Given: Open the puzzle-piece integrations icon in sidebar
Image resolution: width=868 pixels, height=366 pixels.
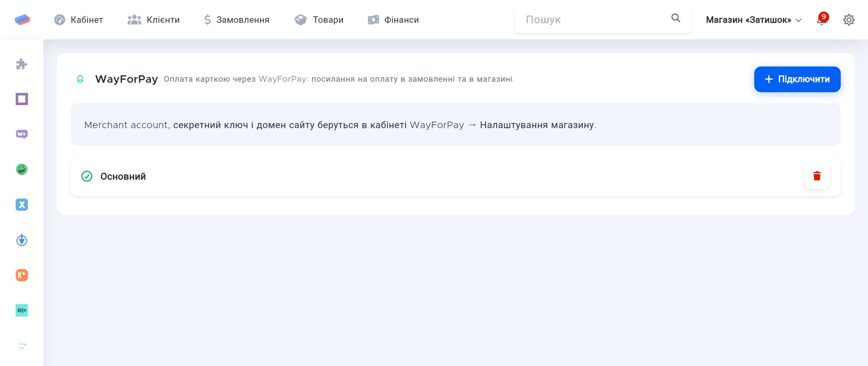Looking at the screenshot, I should 22,64.
